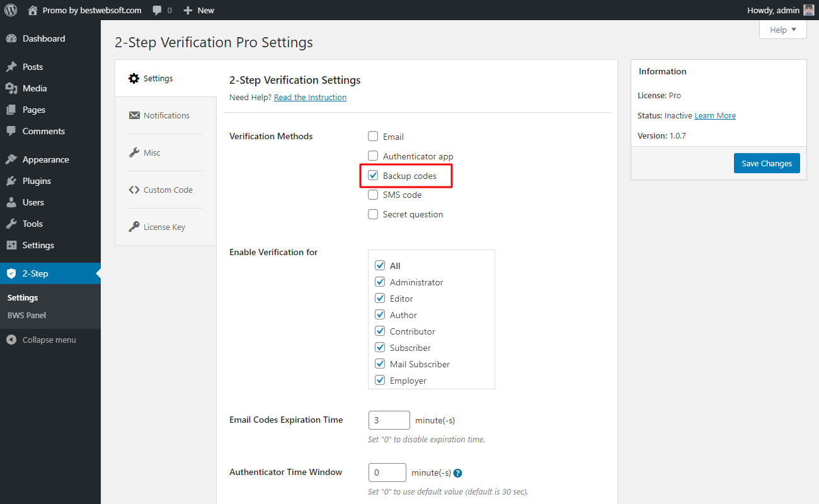The height and width of the screenshot is (504, 819).
Task: Open the comments bubble icon in admin bar
Action: click(x=157, y=11)
